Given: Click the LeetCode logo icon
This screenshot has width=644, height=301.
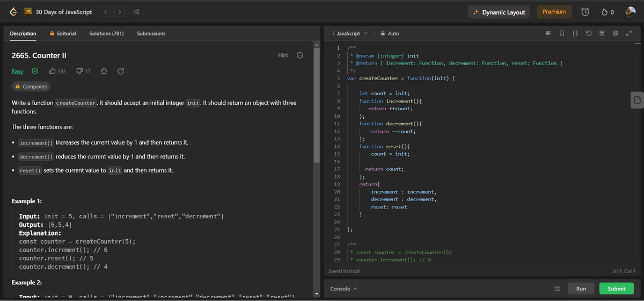Looking at the screenshot, I should click(13, 12).
